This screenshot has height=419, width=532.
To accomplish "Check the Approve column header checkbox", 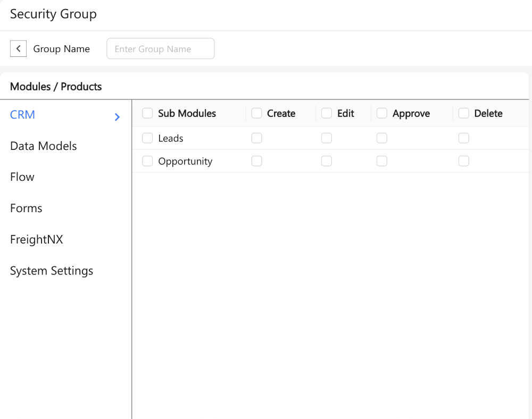I will (x=382, y=113).
